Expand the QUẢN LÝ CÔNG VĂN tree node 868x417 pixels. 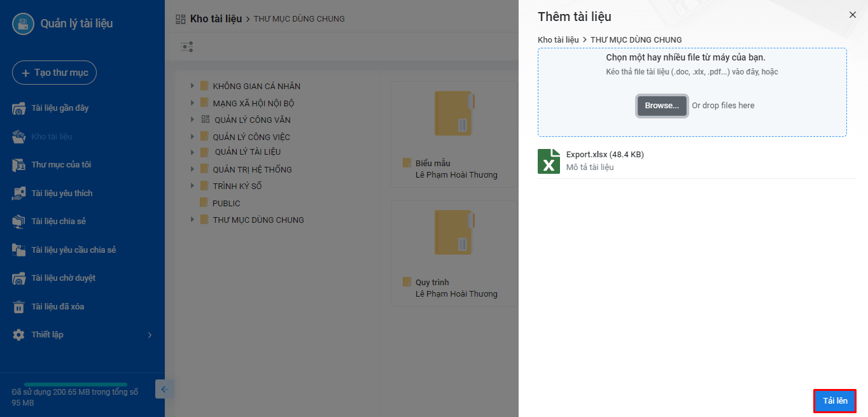point(193,119)
